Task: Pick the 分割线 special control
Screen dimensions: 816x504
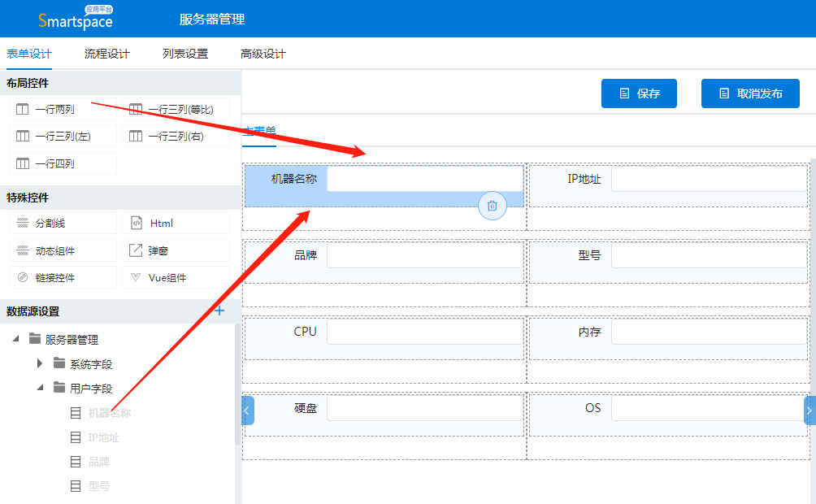Action: 63,223
